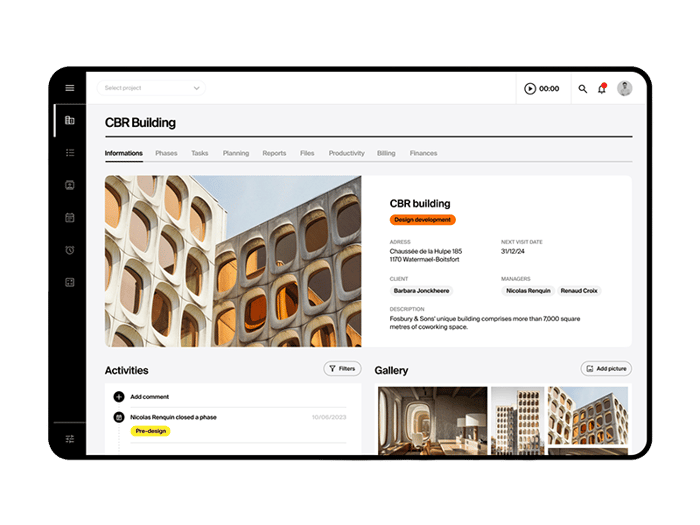Open the contacts sidebar icon
700x525 pixels.
click(x=70, y=185)
